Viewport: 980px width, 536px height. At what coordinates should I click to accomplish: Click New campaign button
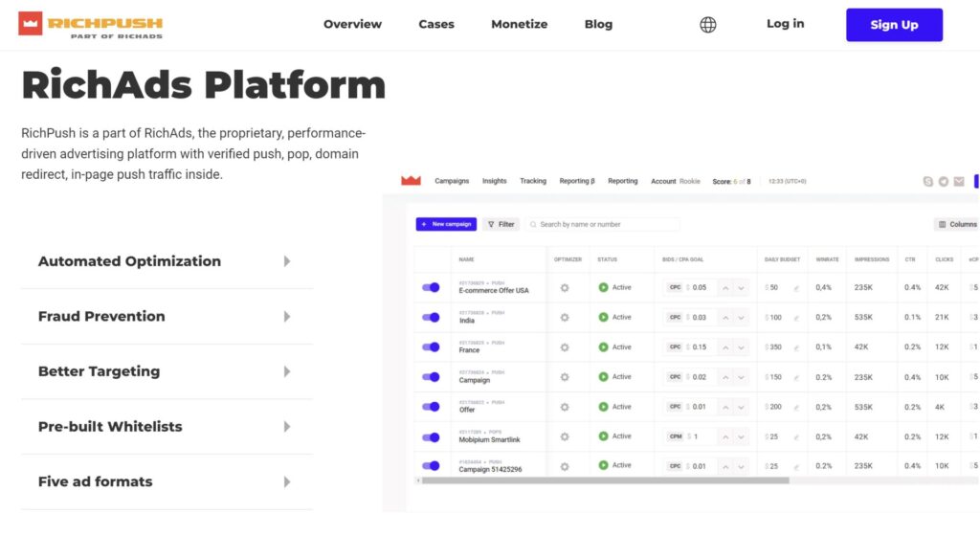point(446,224)
